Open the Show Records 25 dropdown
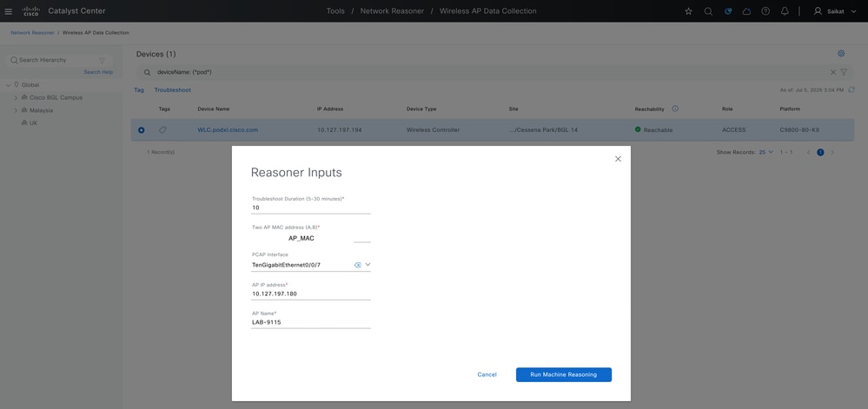 766,152
